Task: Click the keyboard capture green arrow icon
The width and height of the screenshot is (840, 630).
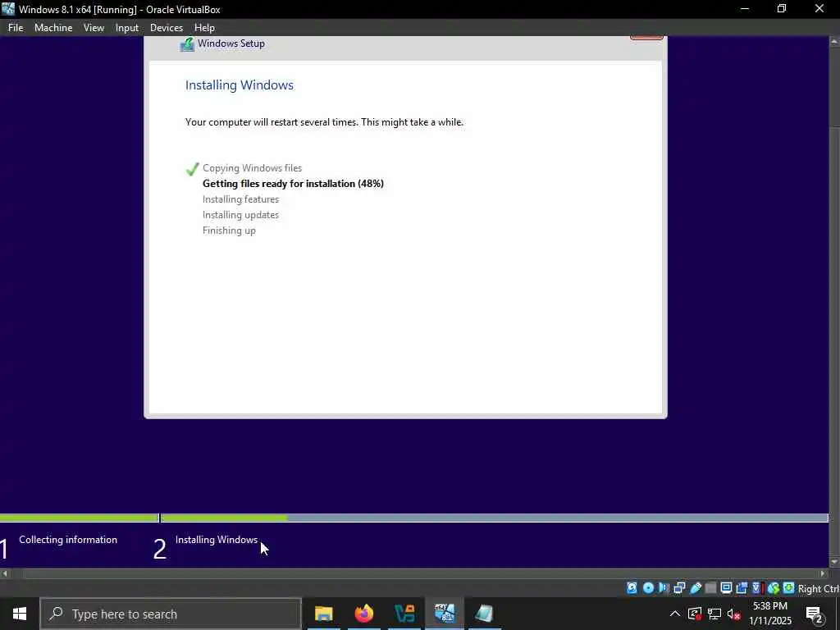Action: pyautogui.click(x=788, y=588)
